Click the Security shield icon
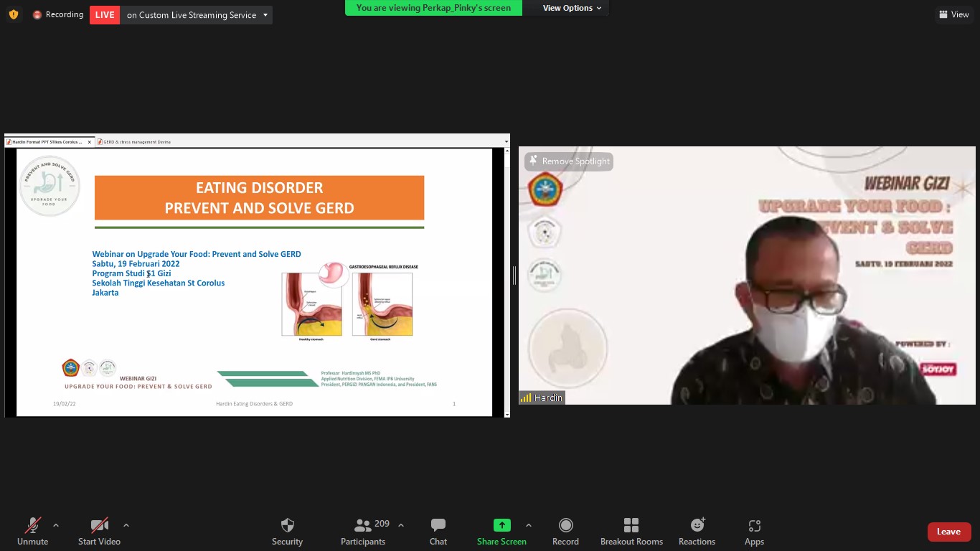 point(287,526)
